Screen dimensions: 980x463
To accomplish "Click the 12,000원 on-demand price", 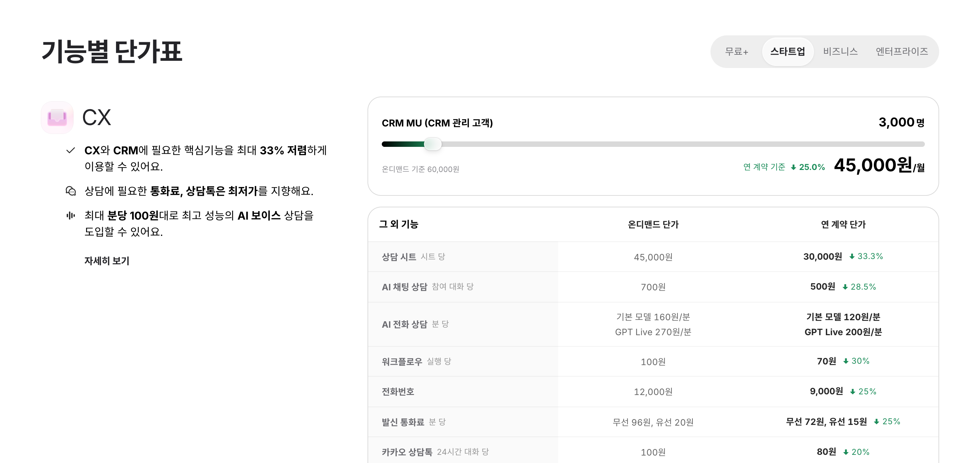I will click(653, 392).
